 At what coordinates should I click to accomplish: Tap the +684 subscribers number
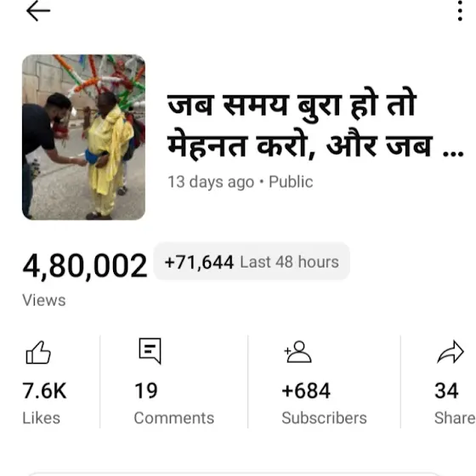(306, 391)
